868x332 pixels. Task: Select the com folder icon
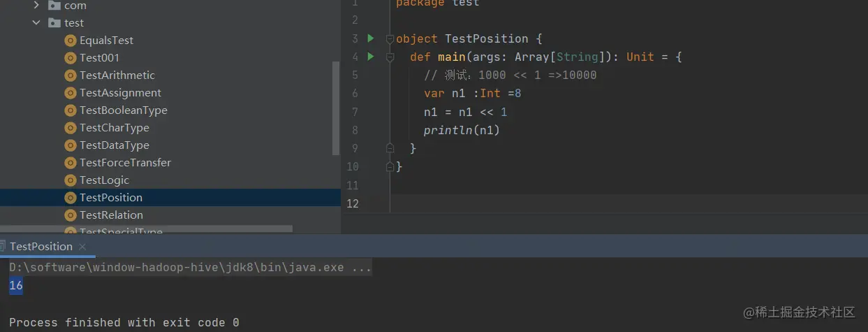pos(54,6)
